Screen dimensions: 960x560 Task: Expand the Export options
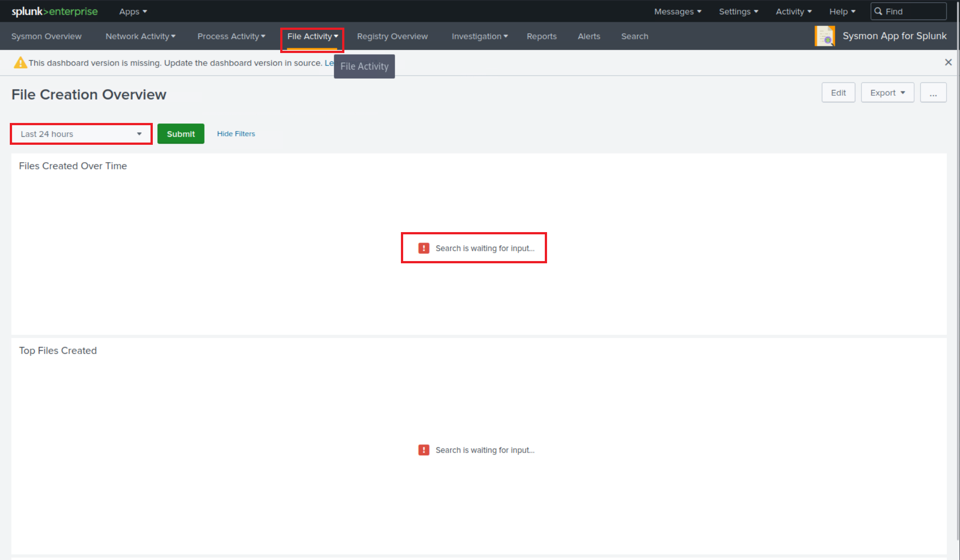click(887, 92)
